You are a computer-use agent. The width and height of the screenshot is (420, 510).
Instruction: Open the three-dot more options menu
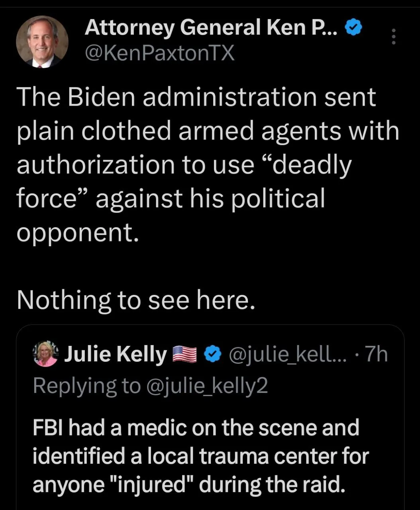(x=393, y=37)
